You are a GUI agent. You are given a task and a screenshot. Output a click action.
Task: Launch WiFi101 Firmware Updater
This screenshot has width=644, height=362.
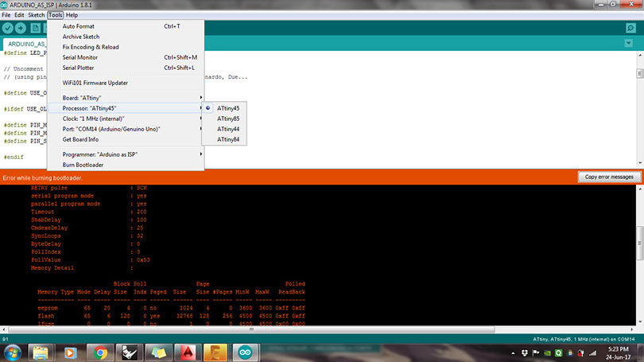tap(126, 83)
